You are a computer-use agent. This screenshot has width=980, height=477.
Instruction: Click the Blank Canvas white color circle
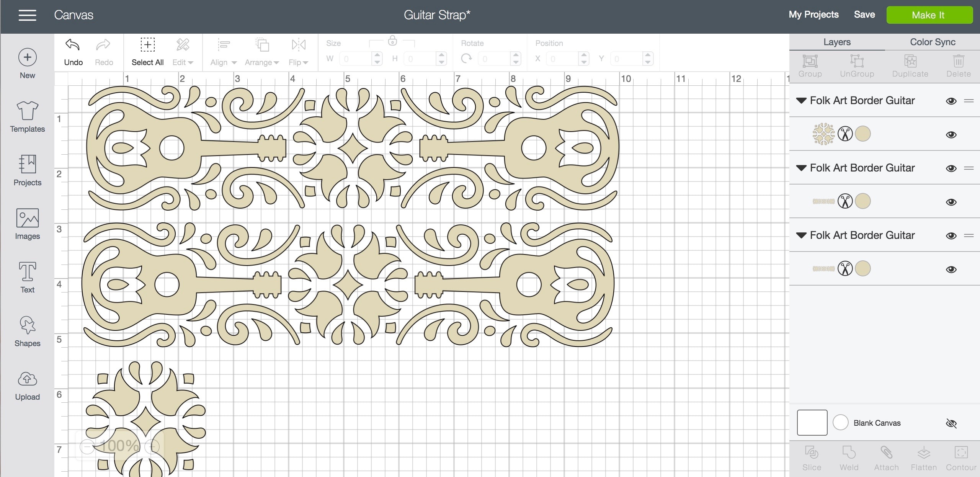pos(840,423)
